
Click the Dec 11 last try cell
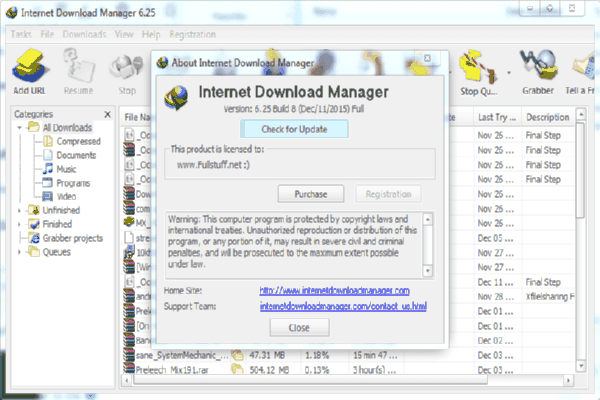pos(496,282)
